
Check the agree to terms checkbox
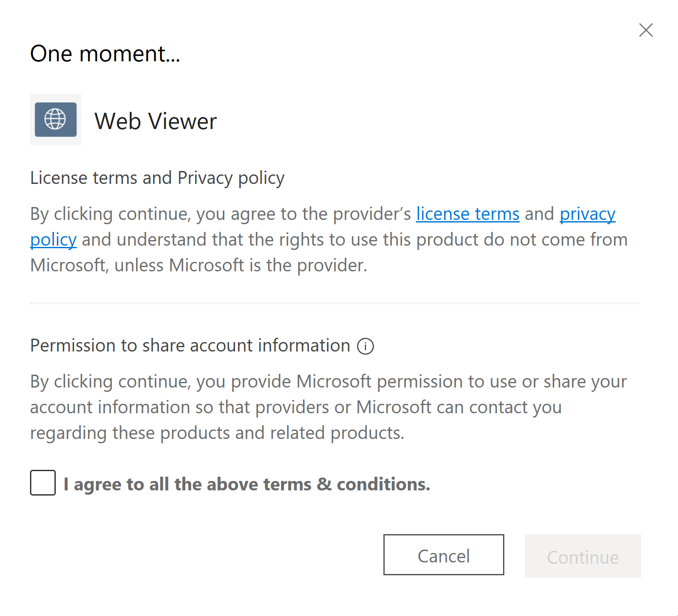click(43, 483)
